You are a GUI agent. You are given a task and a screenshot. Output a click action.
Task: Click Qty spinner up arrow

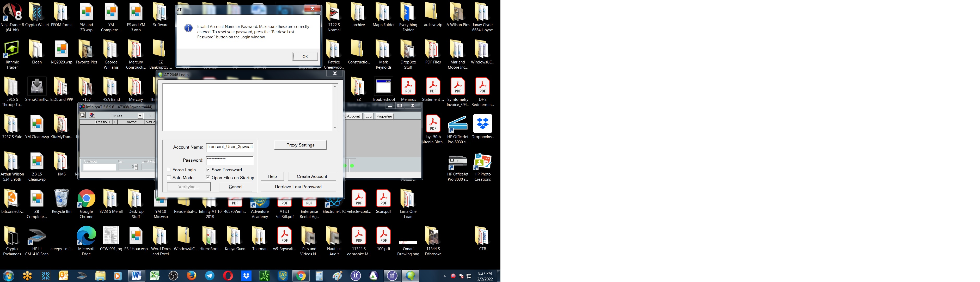[x=136, y=165]
